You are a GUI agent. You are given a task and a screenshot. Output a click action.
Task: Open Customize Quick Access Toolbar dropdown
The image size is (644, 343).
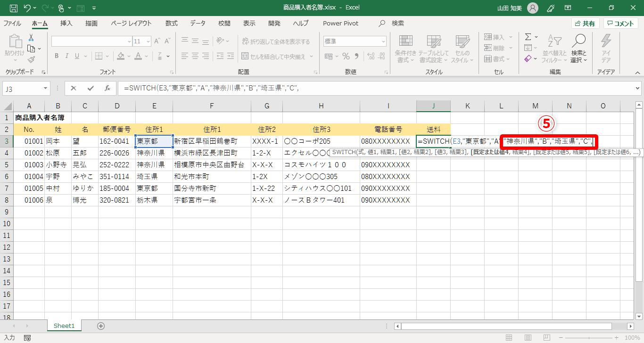tap(94, 8)
